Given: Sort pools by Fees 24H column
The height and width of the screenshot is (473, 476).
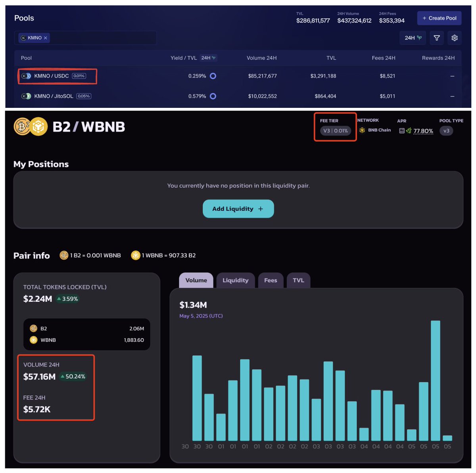Looking at the screenshot, I should point(384,58).
